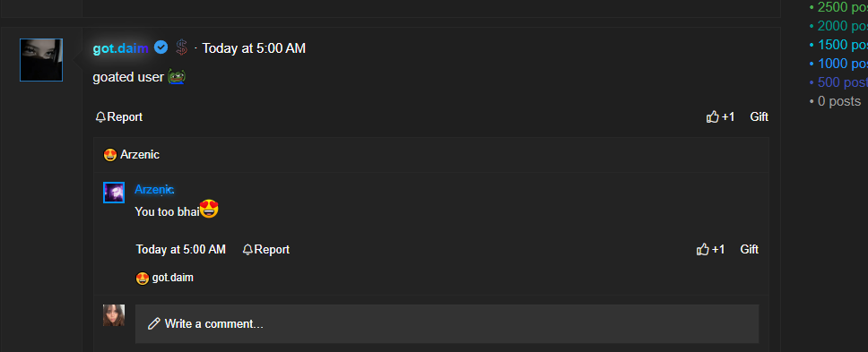Click the heart-eyes reaction emoji beside Arzenic
Image resolution: width=868 pixels, height=352 pixels.
click(110, 155)
